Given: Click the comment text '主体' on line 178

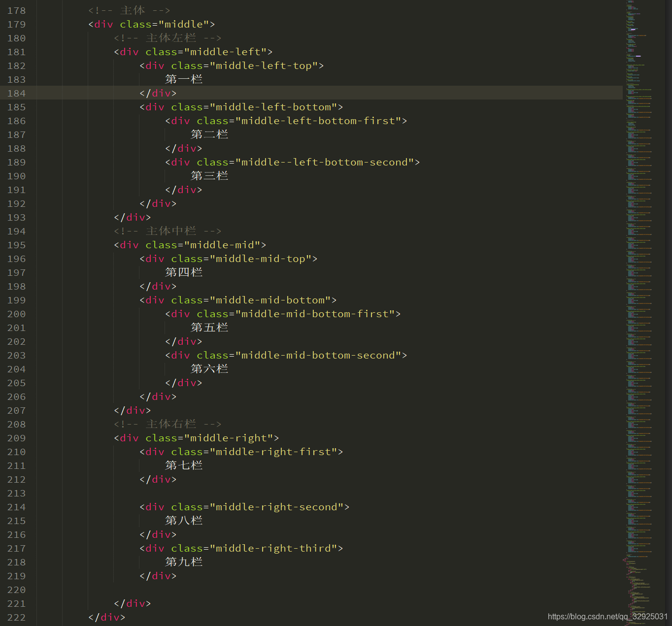Looking at the screenshot, I should coord(133,10).
